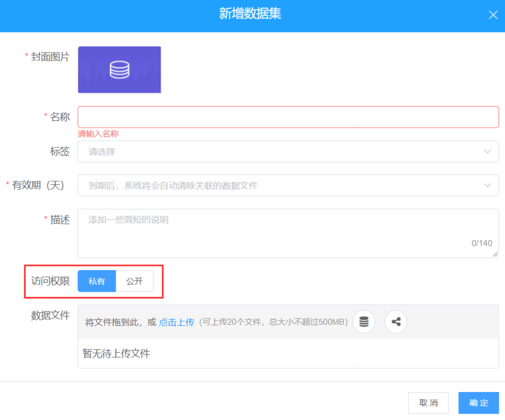Click the 请输入名称 error message
This screenshot has width=505, height=420.
(98, 134)
